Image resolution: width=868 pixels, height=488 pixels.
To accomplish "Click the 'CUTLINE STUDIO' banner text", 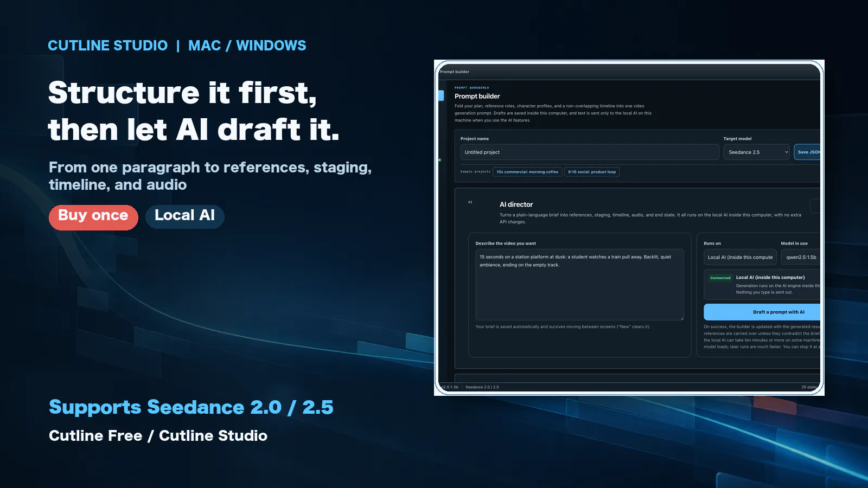I will click(108, 46).
